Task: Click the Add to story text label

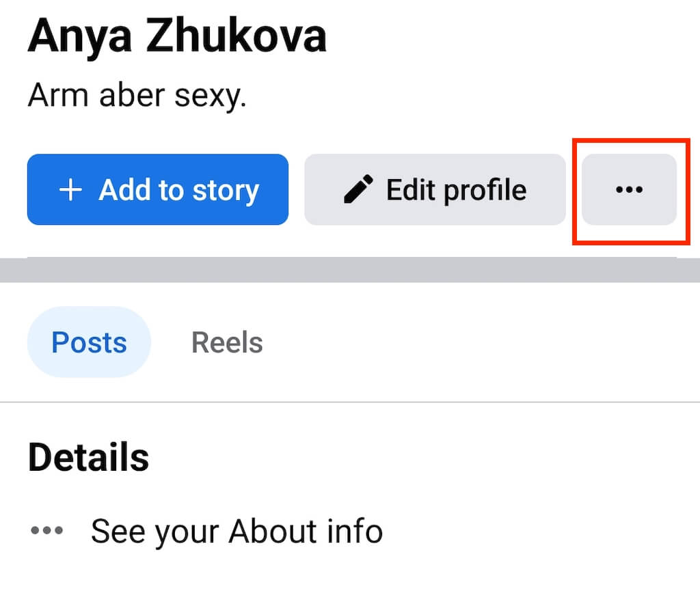Action: click(x=179, y=190)
